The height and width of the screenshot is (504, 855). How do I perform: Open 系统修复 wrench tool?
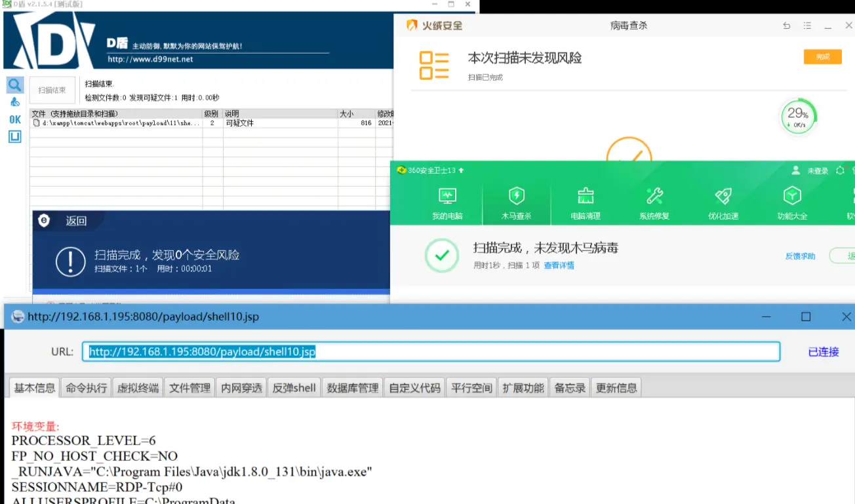click(654, 203)
